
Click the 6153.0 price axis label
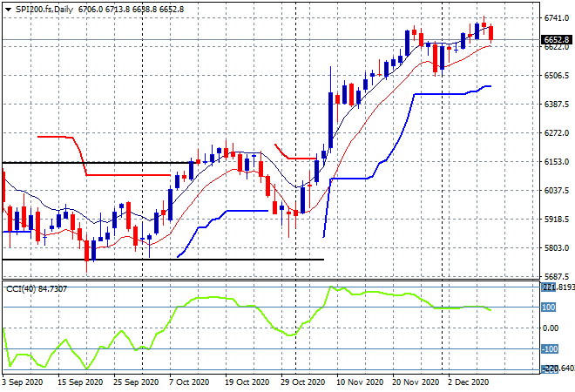557,162
